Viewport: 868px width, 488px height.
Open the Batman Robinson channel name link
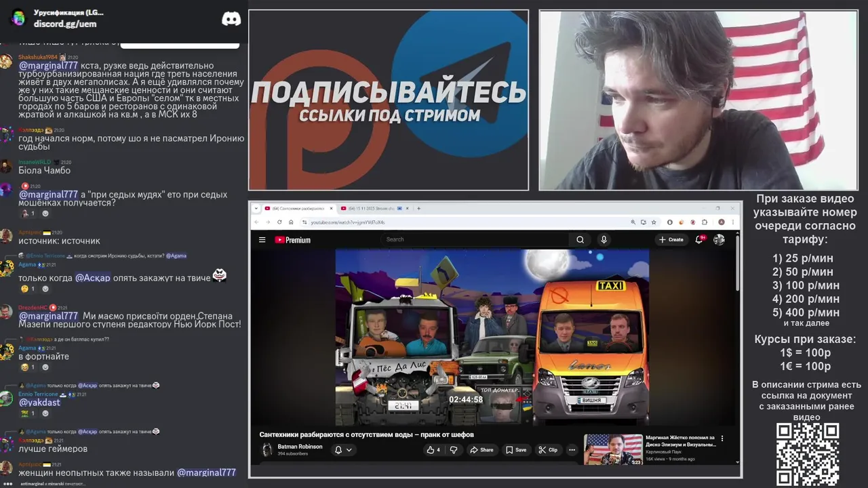(300, 447)
